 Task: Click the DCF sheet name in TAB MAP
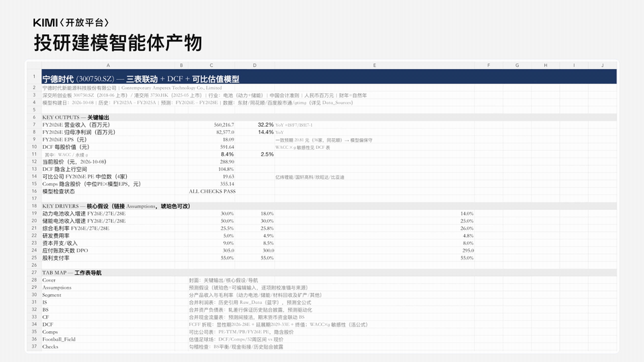48,324
